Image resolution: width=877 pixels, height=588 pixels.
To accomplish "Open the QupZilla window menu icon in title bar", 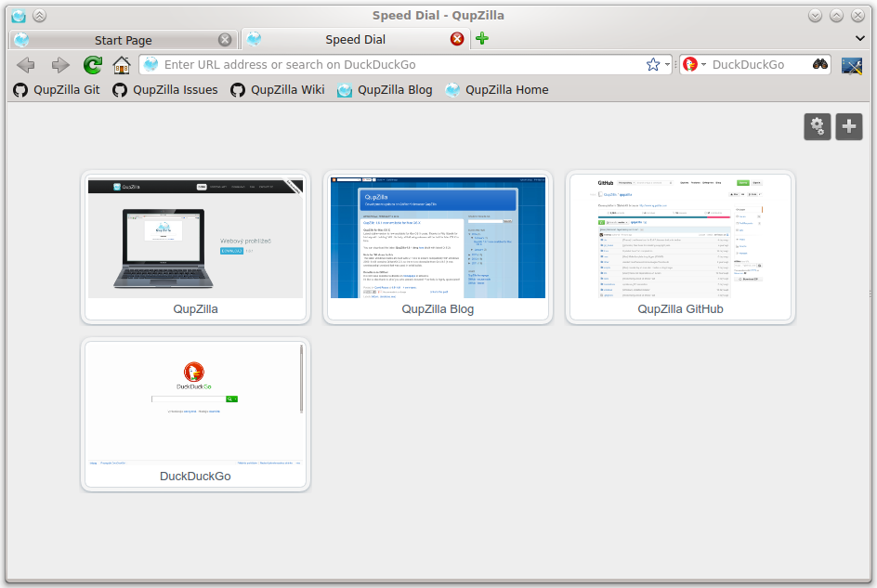I will pyautogui.click(x=19, y=16).
